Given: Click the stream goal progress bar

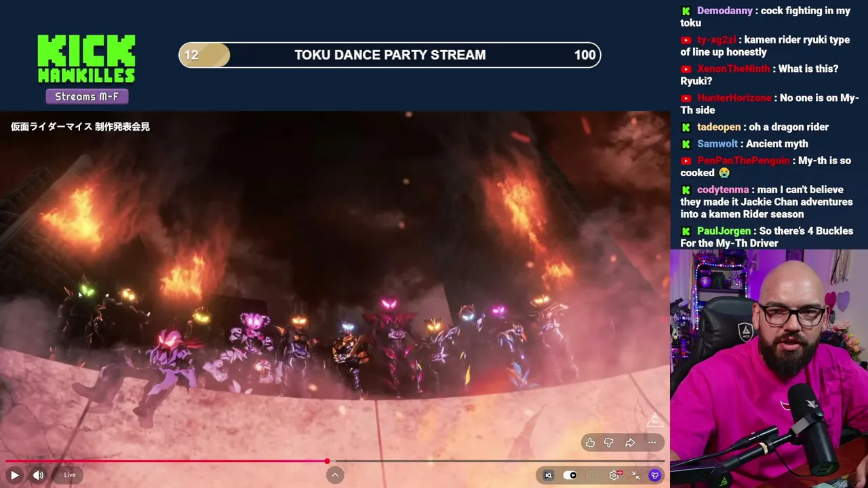Looking at the screenshot, I should [x=390, y=55].
